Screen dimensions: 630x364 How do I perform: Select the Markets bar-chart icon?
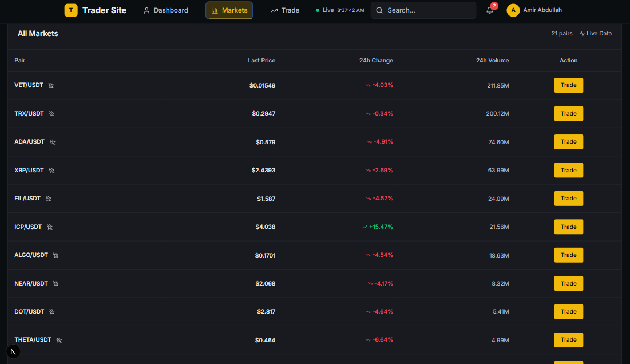[x=214, y=10]
